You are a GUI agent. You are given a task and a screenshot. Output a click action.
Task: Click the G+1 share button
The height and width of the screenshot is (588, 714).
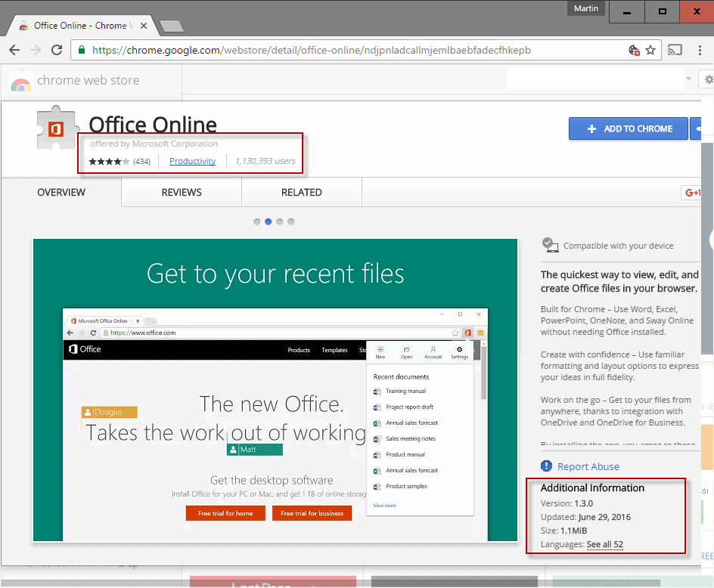(x=692, y=192)
